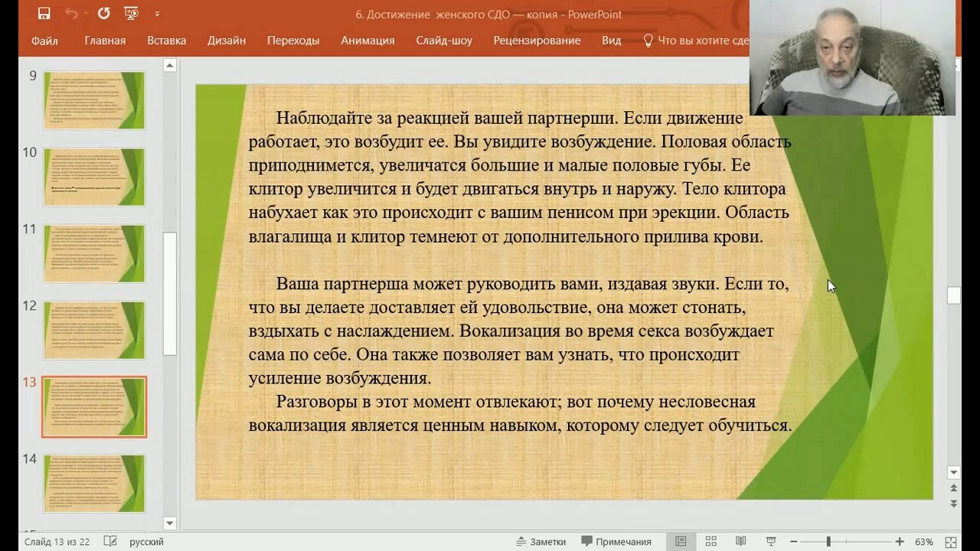This screenshot has width=980, height=551.
Task: Toggle the Заметки notes pane button
Action: coord(541,542)
